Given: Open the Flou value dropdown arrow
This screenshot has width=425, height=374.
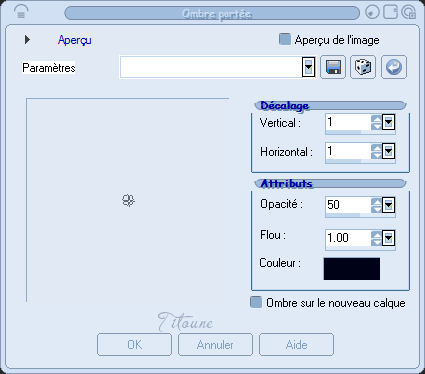Looking at the screenshot, I should [388, 238].
